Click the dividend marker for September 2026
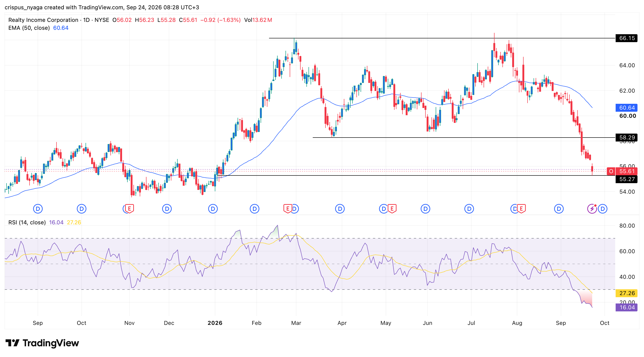 click(x=559, y=209)
